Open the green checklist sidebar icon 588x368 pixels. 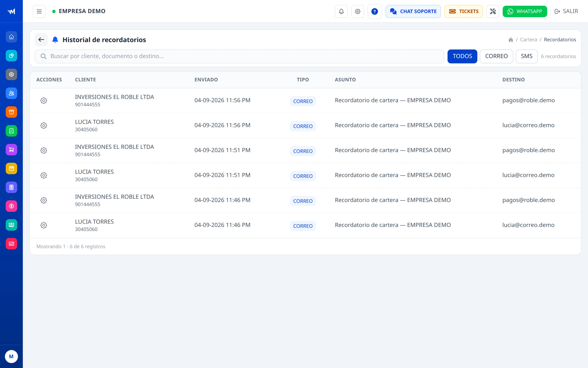coord(11,131)
